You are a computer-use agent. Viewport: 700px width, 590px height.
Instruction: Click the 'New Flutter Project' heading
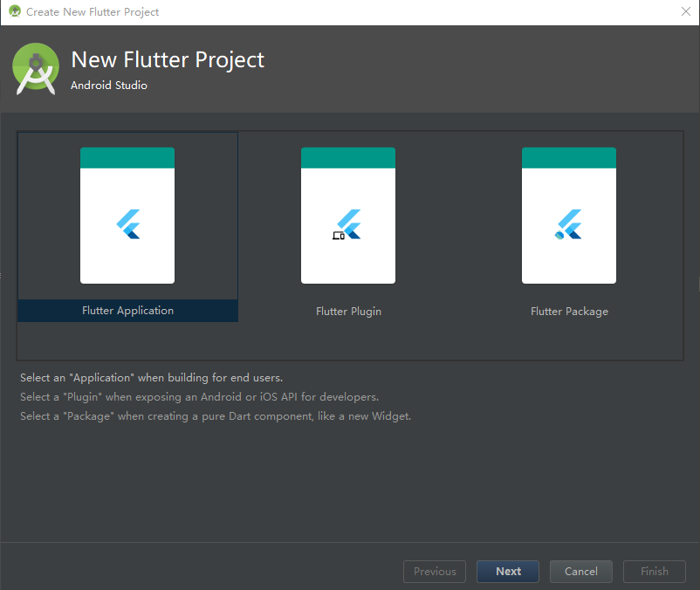(168, 60)
